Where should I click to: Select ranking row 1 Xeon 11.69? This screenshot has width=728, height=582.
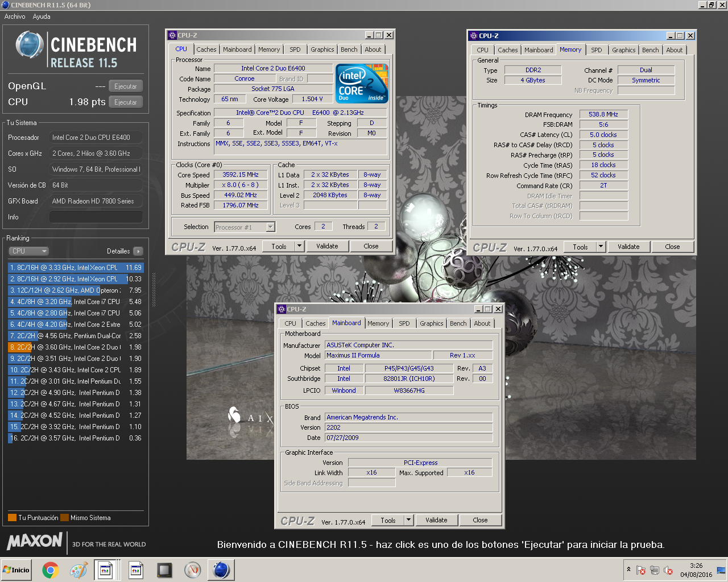tap(76, 268)
